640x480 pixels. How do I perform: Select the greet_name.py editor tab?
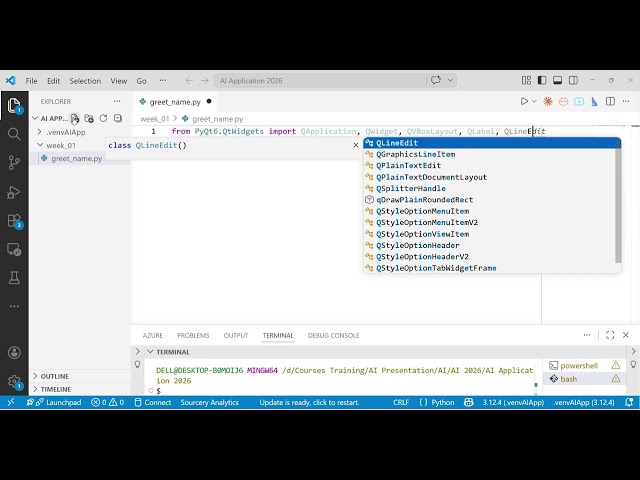coord(175,102)
